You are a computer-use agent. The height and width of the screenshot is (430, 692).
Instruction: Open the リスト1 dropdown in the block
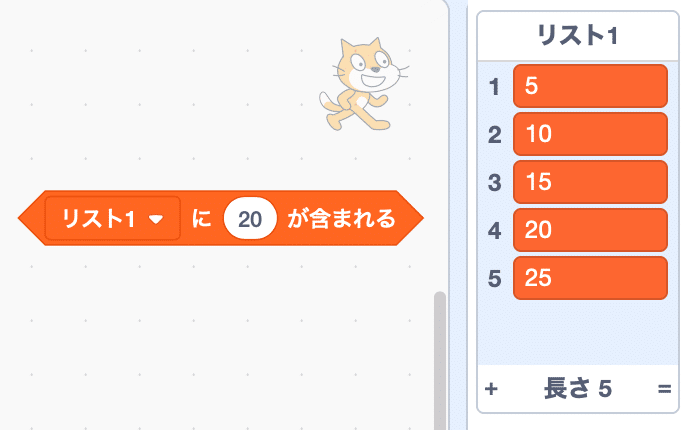[113, 218]
